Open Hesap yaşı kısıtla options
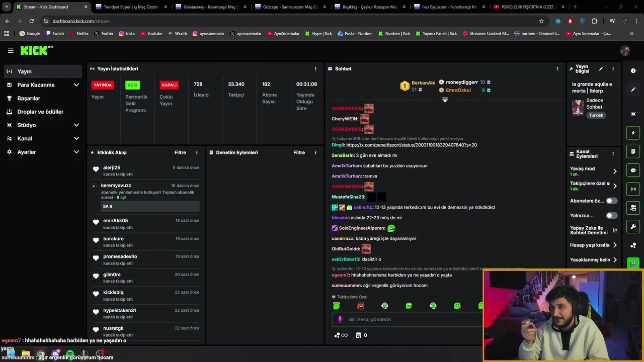The width and height of the screenshot is (644, 362). tap(594, 245)
